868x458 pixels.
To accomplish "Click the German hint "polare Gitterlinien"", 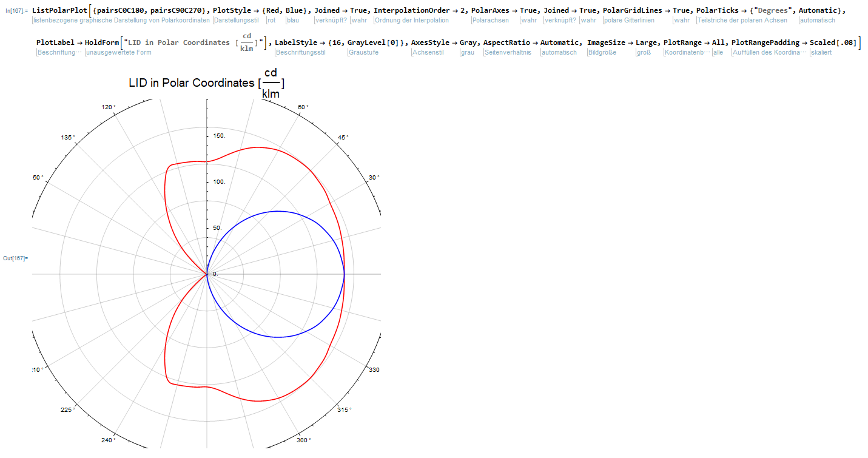I will click(x=629, y=21).
